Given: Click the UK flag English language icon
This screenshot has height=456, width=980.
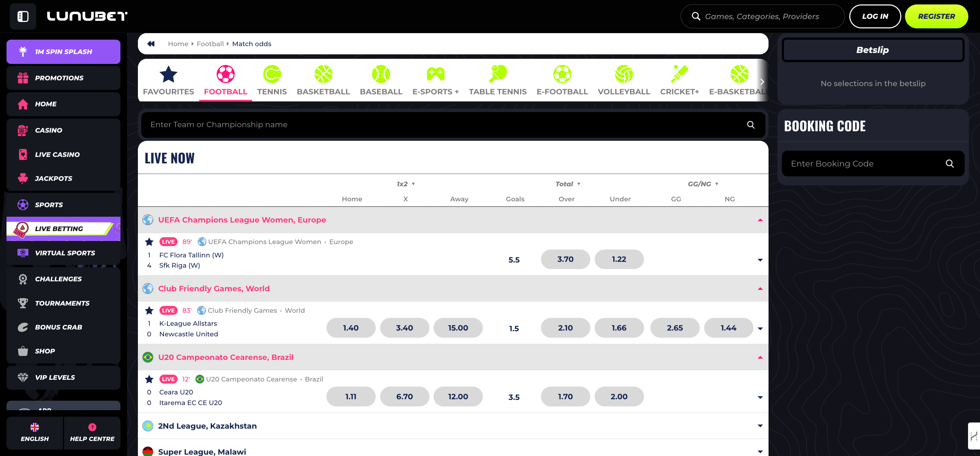Looking at the screenshot, I should (35, 427).
